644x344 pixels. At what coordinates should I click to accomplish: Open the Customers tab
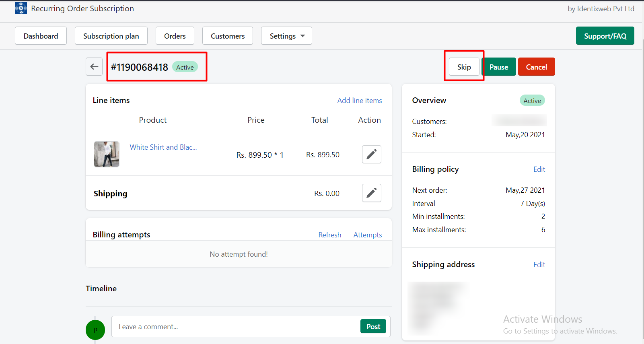tap(227, 36)
